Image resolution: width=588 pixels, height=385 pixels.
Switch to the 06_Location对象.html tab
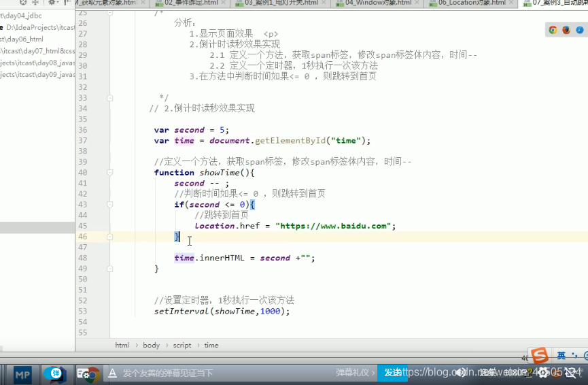pos(472,3)
